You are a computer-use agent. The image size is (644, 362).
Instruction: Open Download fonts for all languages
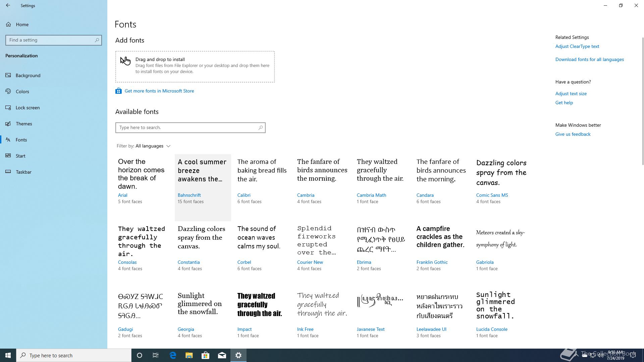click(x=589, y=59)
